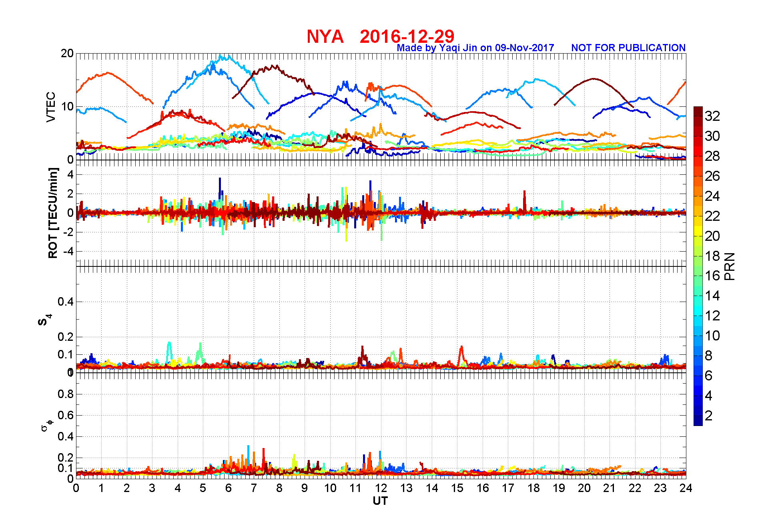This screenshot has height=532, width=762.
Task: Select the S4 y-axis label
Action: (x=45, y=320)
